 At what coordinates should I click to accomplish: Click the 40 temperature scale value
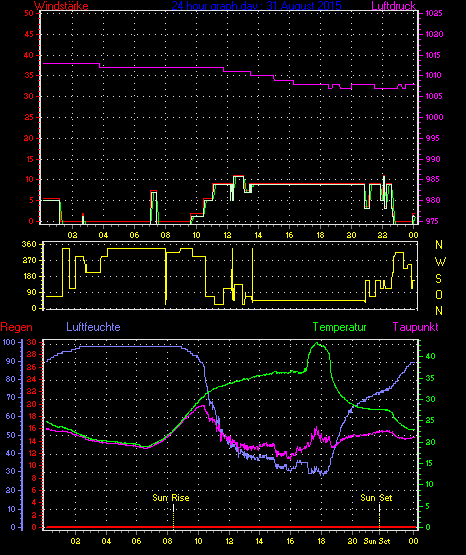(x=430, y=356)
